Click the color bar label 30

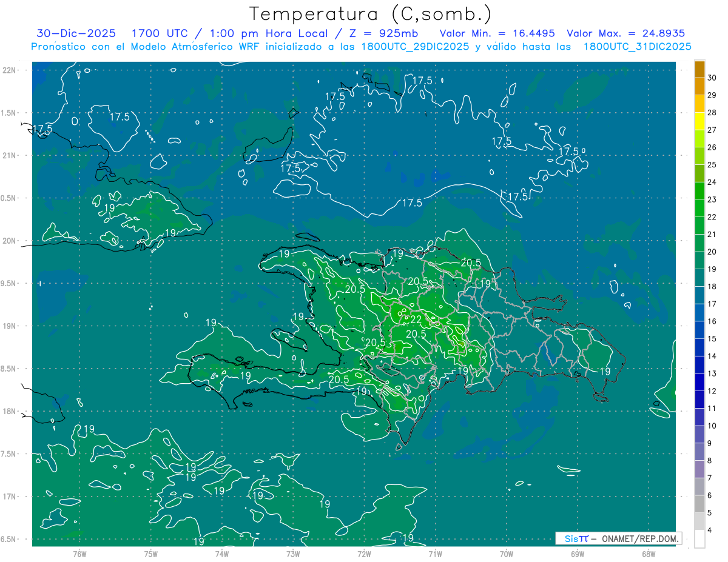(x=712, y=77)
